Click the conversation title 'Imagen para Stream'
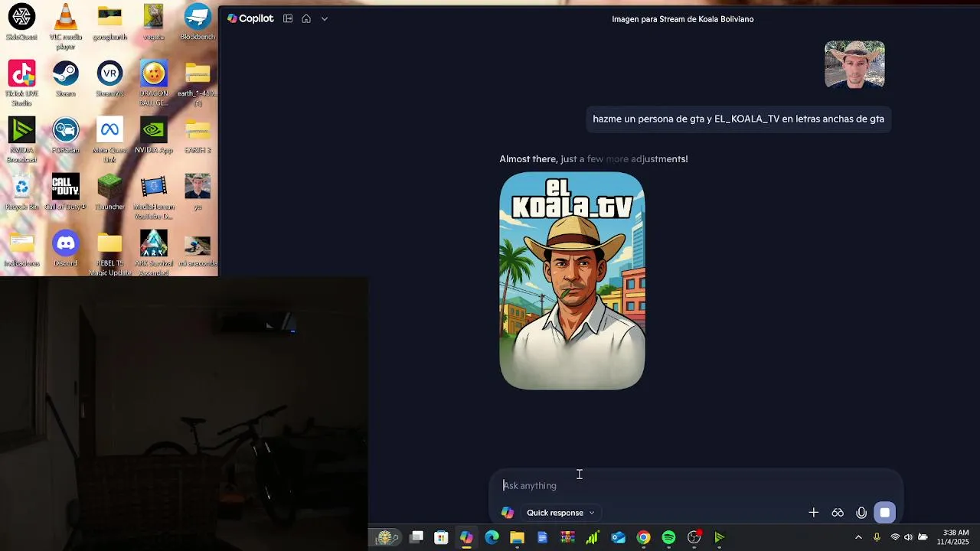The width and height of the screenshot is (980, 551). point(683,19)
